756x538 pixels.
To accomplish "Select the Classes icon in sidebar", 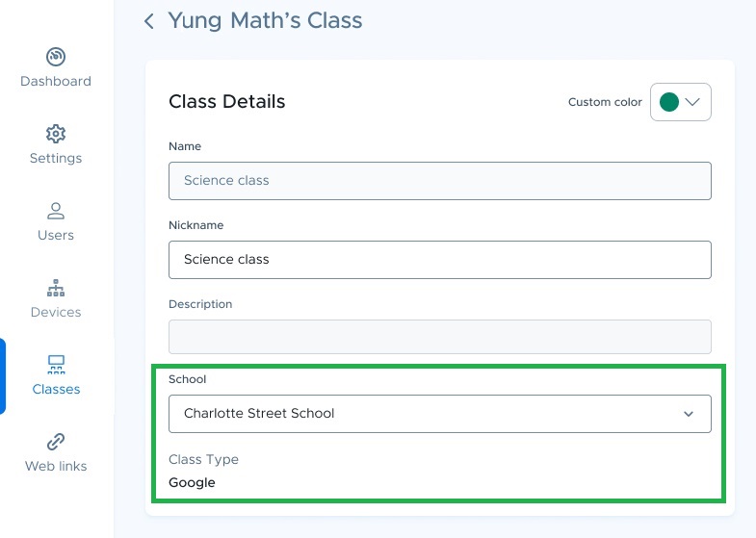I will pos(56,365).
